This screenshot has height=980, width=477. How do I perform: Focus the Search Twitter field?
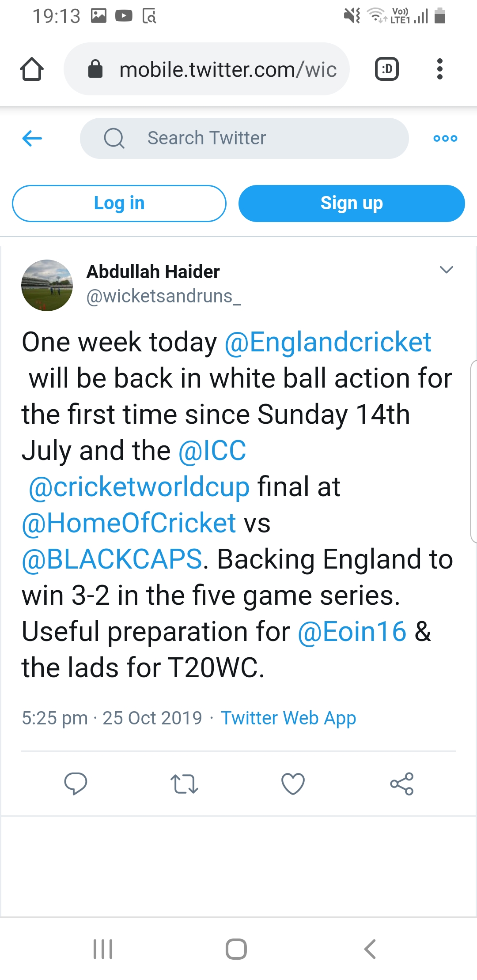[244, 138]
